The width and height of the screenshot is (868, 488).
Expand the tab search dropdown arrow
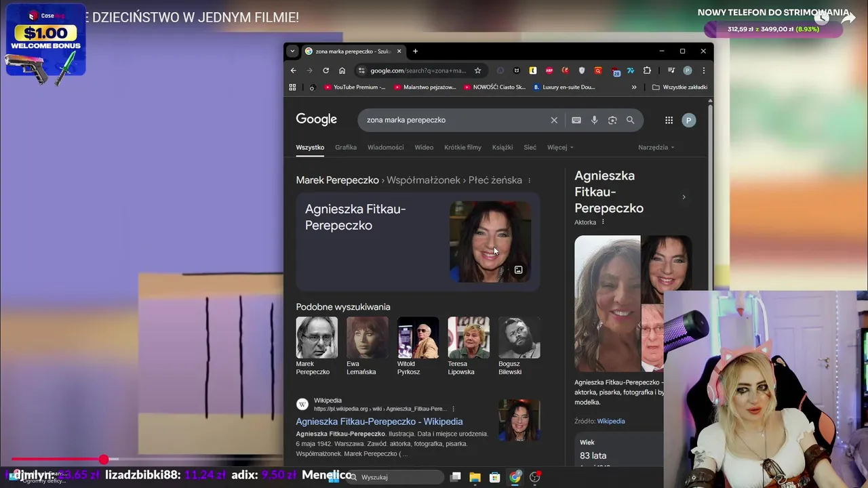[292, 51]
